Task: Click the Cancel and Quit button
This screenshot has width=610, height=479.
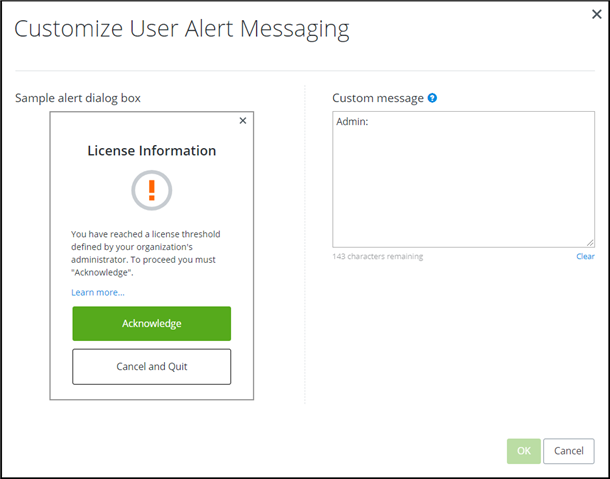Action: (x=152, y=366)
